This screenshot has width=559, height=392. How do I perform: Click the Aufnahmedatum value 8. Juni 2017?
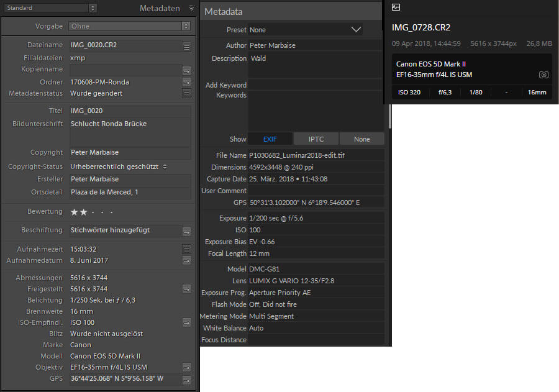(89, 260)
